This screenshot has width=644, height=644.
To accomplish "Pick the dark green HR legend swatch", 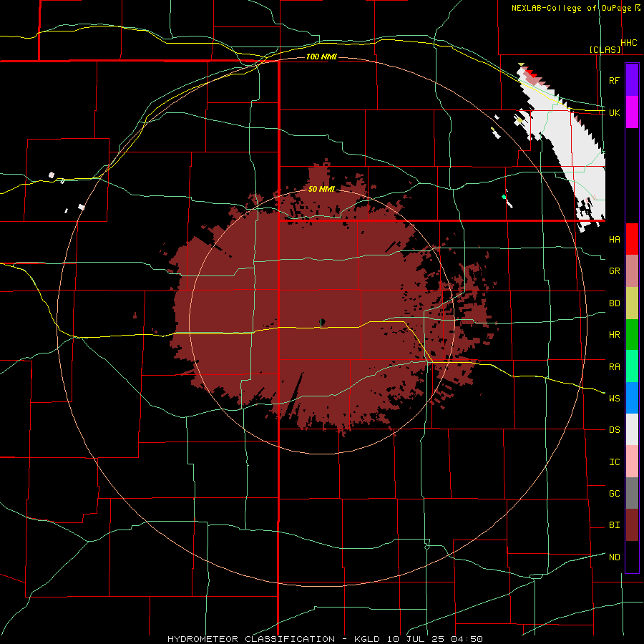I will click(632, 335).
